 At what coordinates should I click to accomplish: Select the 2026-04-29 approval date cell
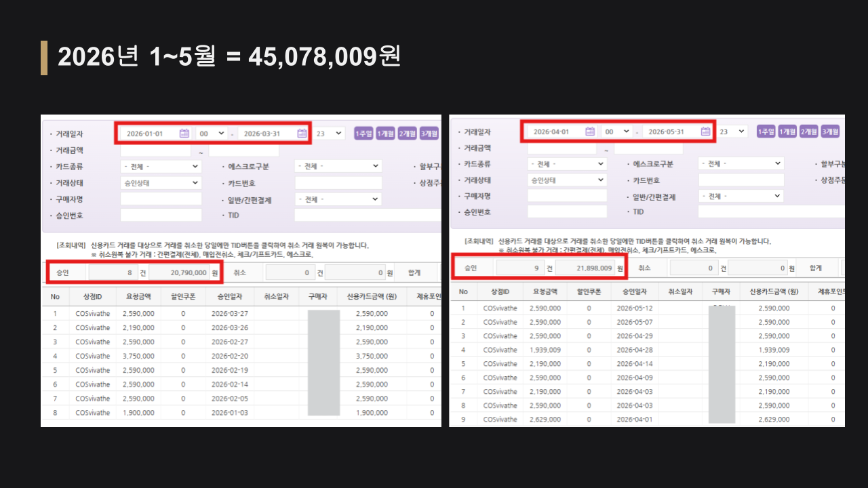tap(634, 336)
